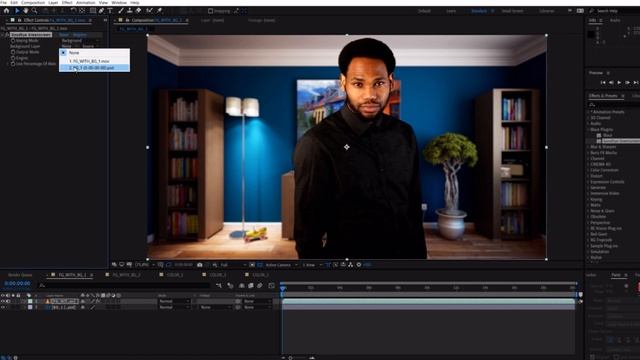Select the Roto Brush tool
This screenshot has height=360, width=640.
click(x=149, y=11)
